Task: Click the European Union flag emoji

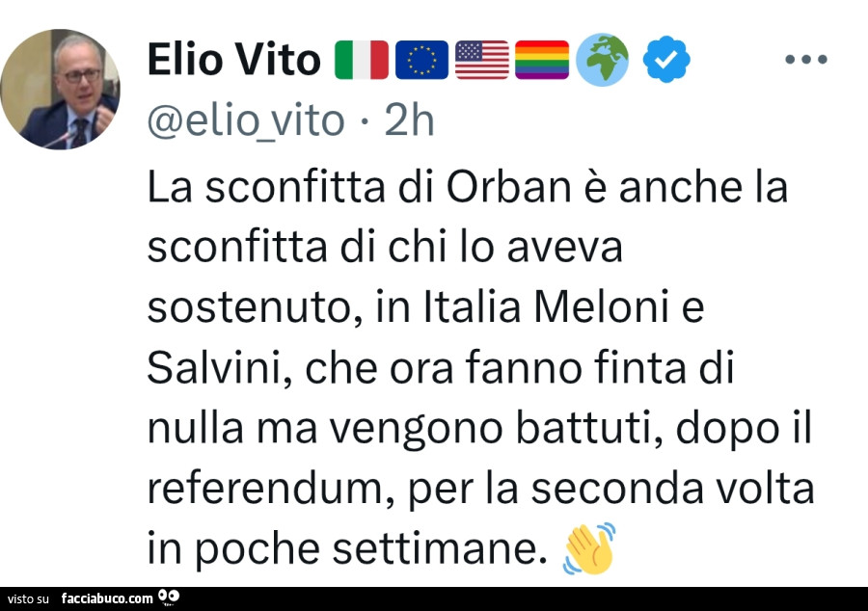Action: (421, 60)
